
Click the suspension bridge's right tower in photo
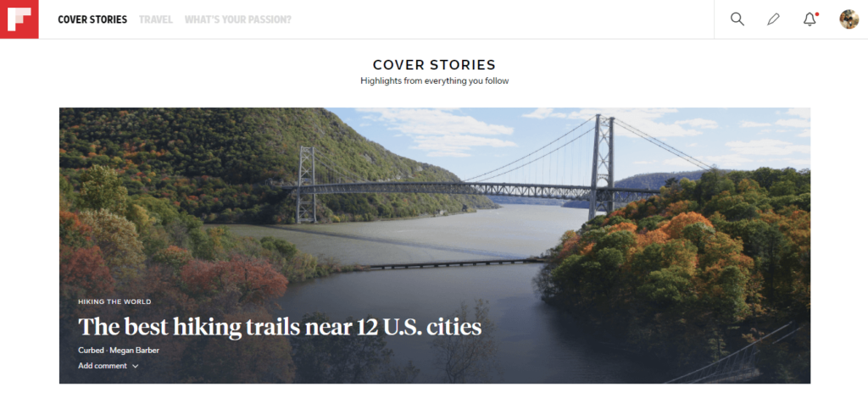[x=602, y=167]
